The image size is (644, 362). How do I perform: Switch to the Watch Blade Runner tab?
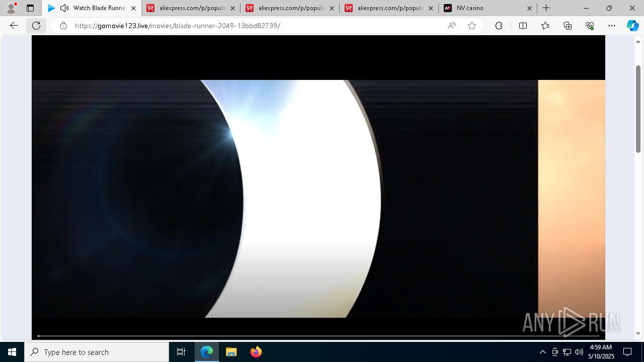(92, 8)
